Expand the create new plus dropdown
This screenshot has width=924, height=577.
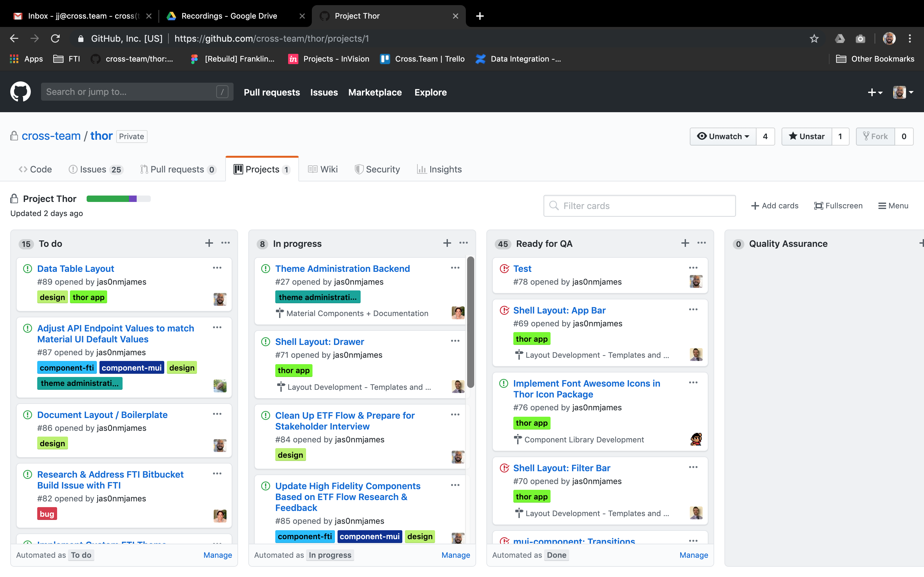coord(875,92)
